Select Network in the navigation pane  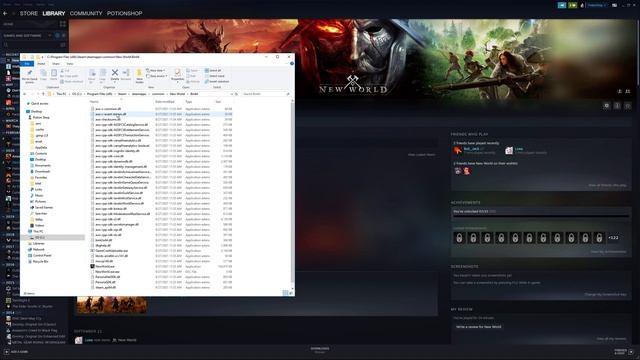[x=39, y=249]
